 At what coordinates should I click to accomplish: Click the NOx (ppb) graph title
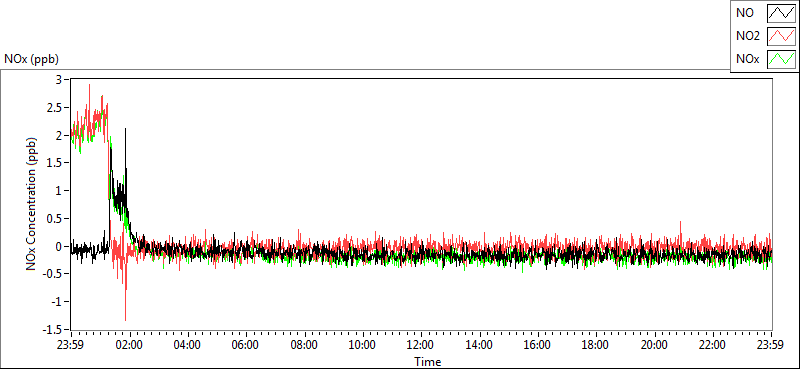(x=31, y=59)
